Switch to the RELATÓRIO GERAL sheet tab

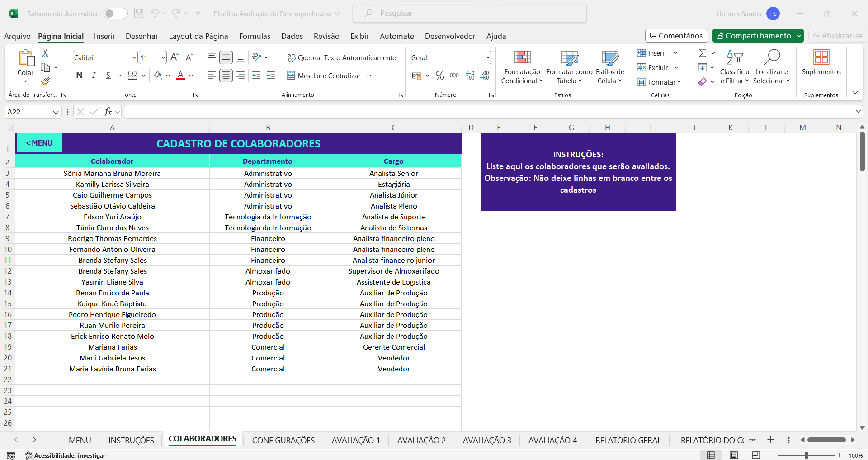(x=628, y=440)
